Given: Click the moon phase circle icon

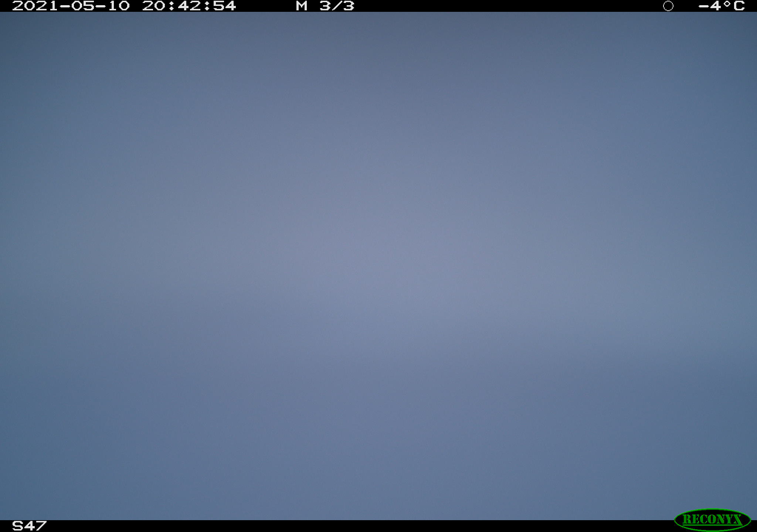Looking at the screenshot, I should tap(668, 6).
